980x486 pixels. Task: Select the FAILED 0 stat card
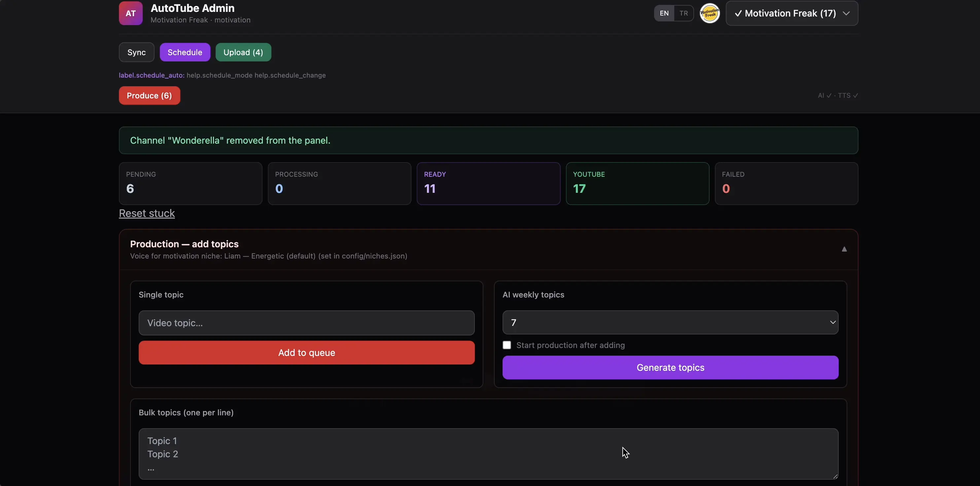point(787,184)
